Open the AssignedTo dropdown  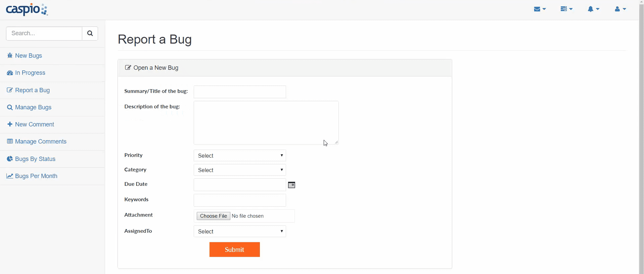[x=240, y=231]
